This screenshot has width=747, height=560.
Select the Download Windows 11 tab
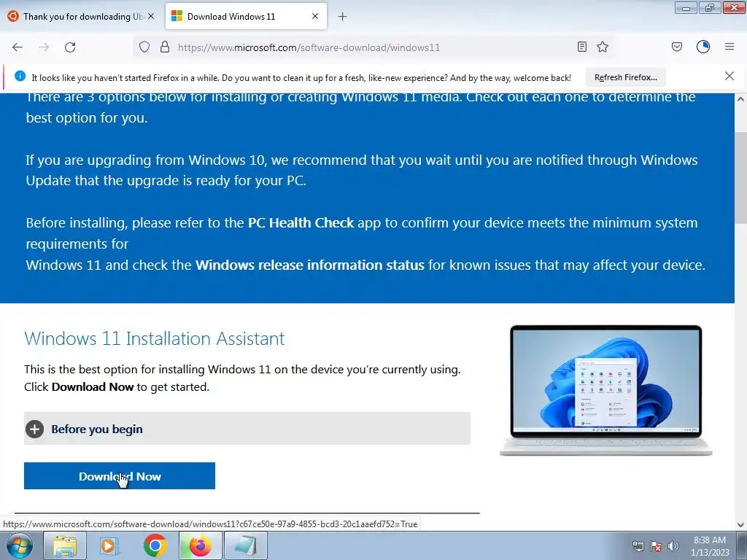click(246, 17)
